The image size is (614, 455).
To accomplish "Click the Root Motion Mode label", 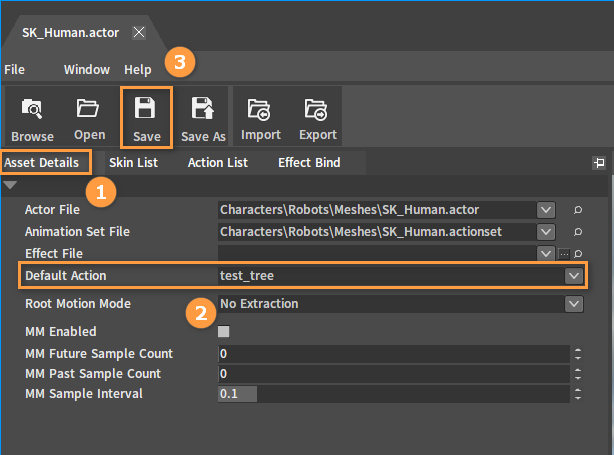I will tap(78, 304).
